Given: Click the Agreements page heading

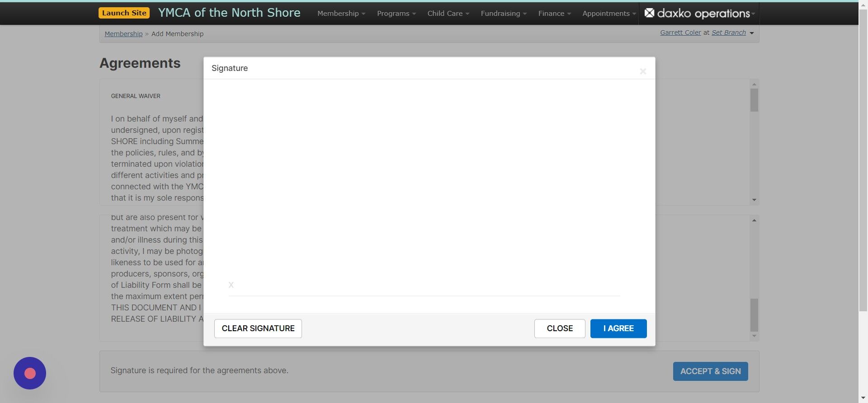Looking at the screenshot, I should [x=140, y=63].
